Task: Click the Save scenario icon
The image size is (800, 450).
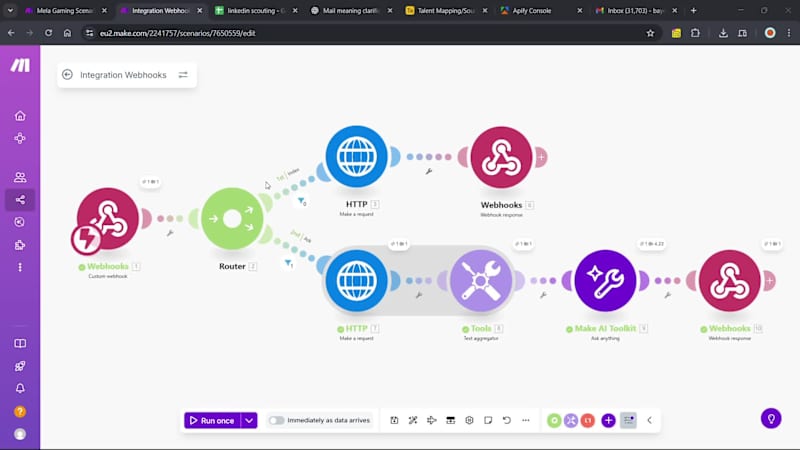Action: 394,420
